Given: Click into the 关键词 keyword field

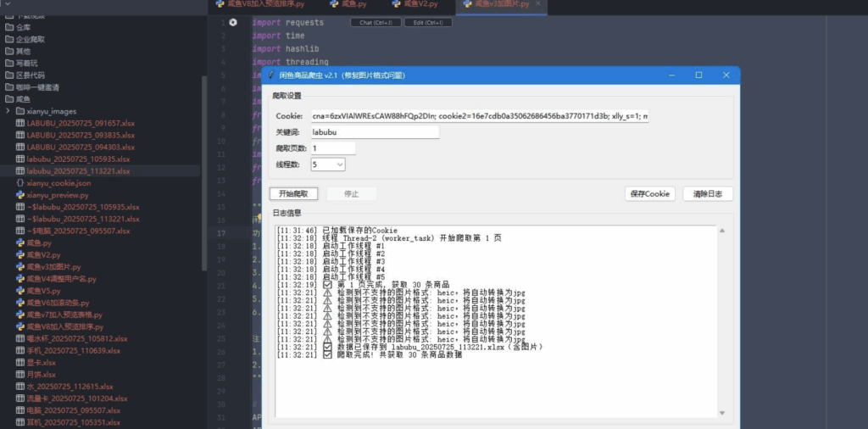Looking at the screenshot, I should pos(375,132).
